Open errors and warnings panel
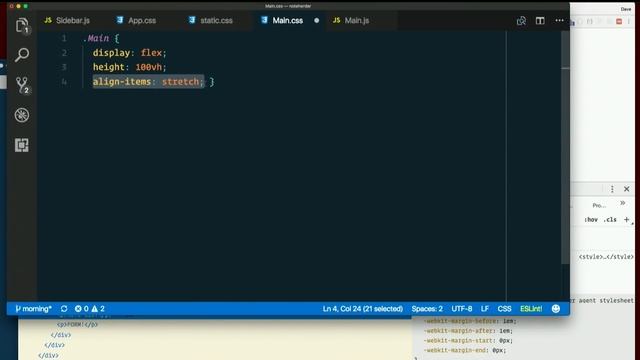This screenshot has height=360, width=640. click(89, 309)
